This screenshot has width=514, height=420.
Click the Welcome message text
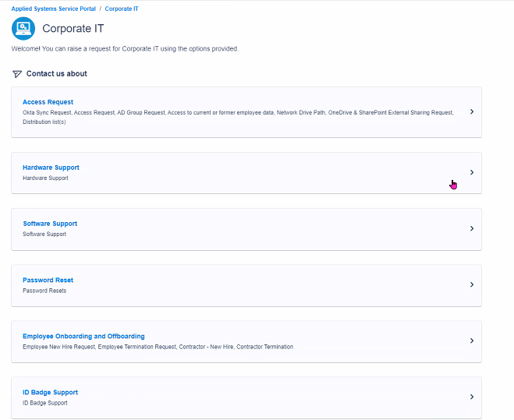[125, 49]
